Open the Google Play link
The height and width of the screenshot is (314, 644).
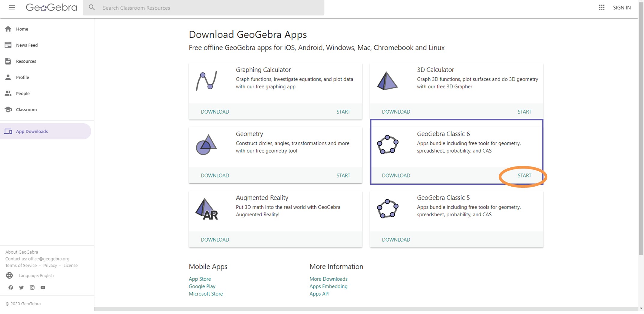pyautogui.click(x=202, y=286)
